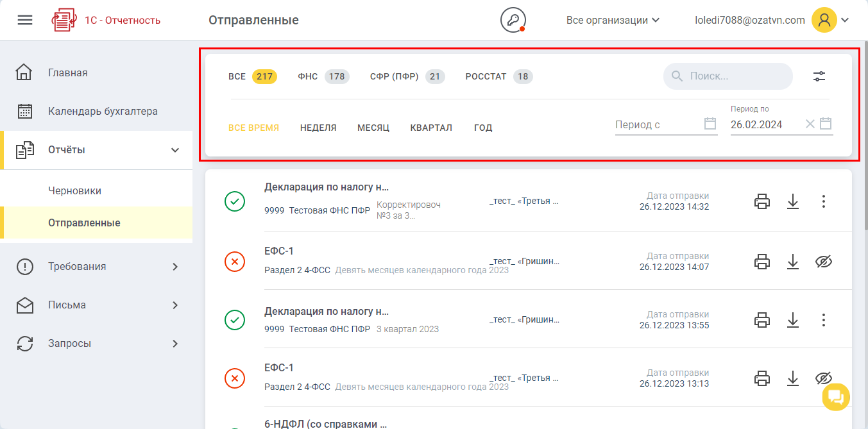Print the first Декларация по налогу report
The width and height of the screenshot is (868, 429).
click(x=762, y=201)
